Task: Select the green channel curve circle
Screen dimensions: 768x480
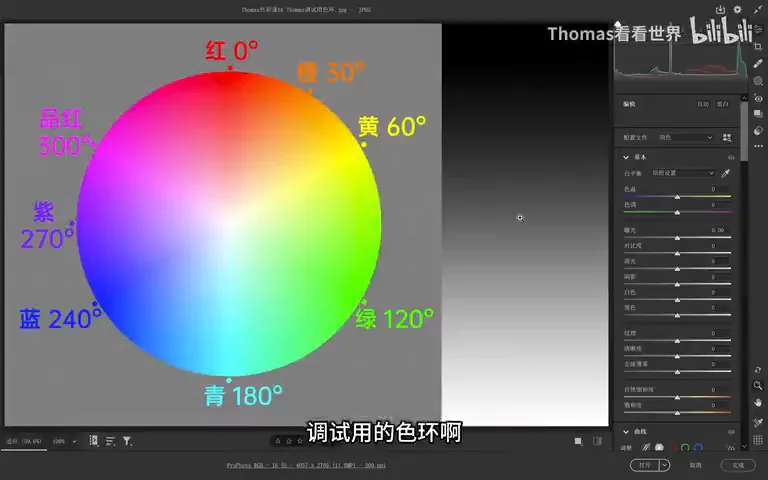Action: coord(685,447)
